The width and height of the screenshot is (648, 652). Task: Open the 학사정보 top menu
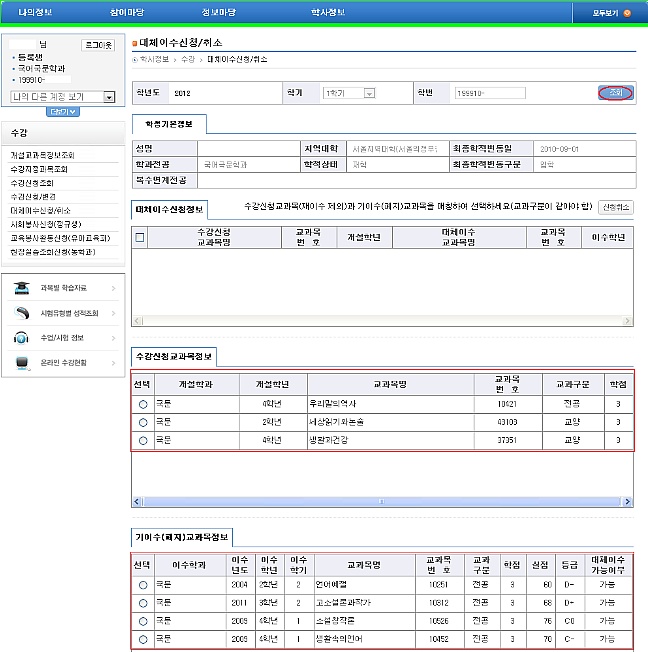[x=328, y=12]
